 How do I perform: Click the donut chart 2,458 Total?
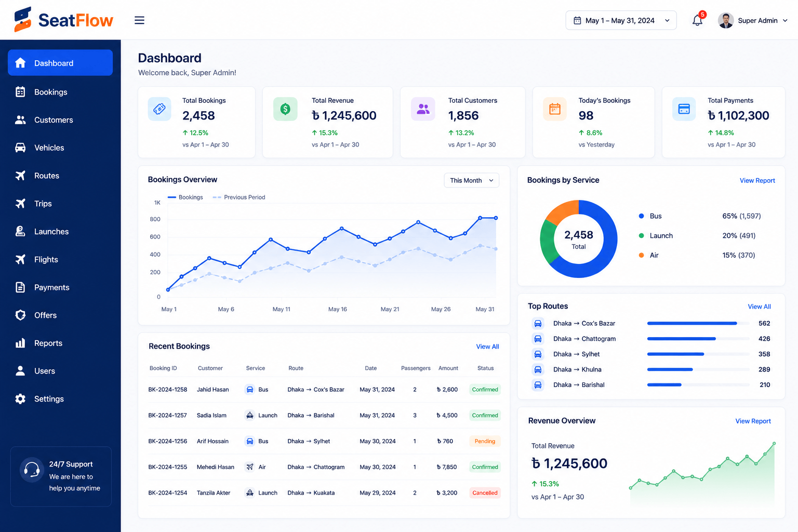coord(579,239)
